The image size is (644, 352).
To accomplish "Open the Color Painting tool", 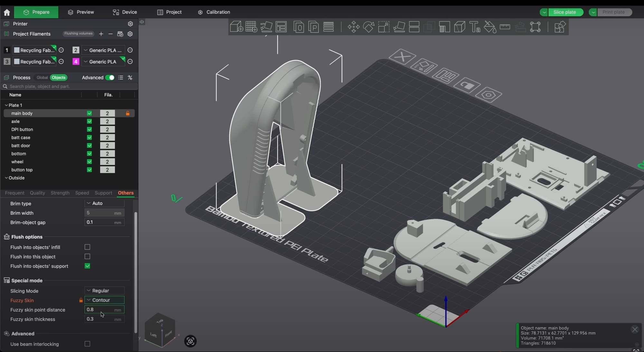I will [x=489, y=27].
